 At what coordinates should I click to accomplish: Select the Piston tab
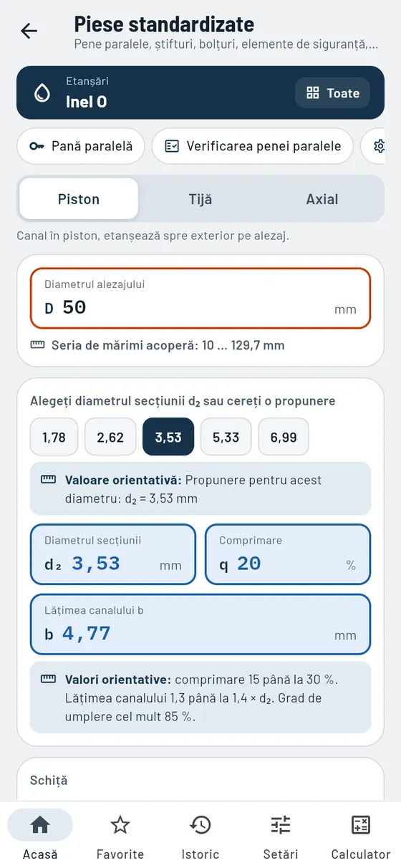[x=79, y=199]
